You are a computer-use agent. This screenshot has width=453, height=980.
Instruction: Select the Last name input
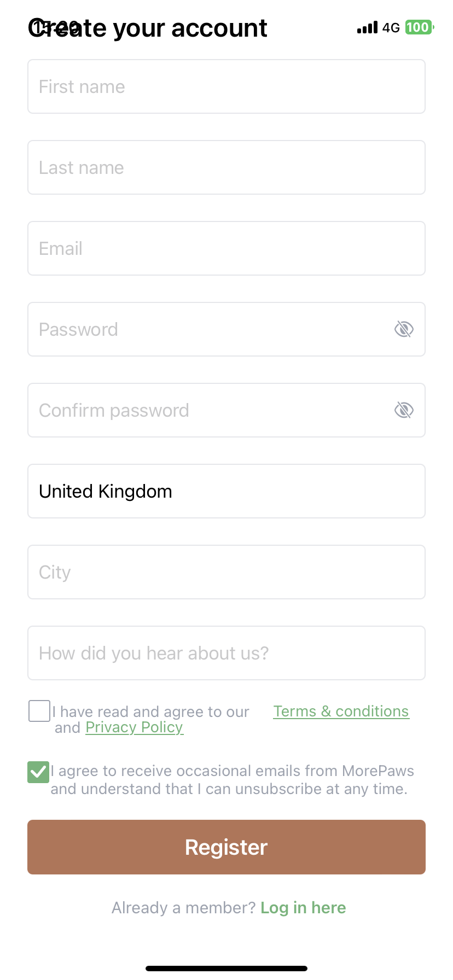[226, 167]
